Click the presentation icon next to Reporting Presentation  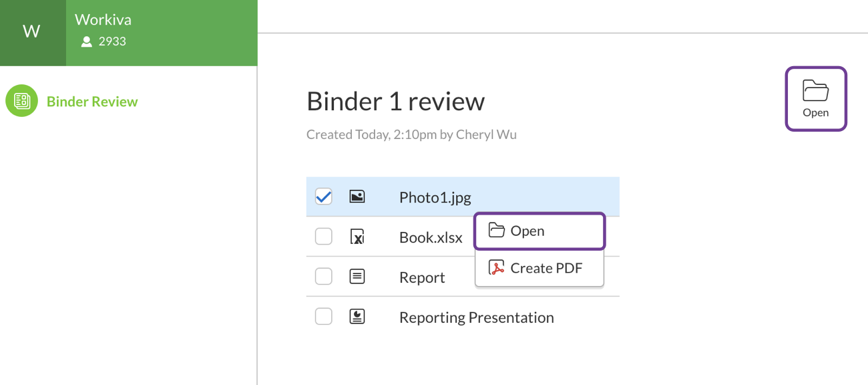click(x=357, y=316)
